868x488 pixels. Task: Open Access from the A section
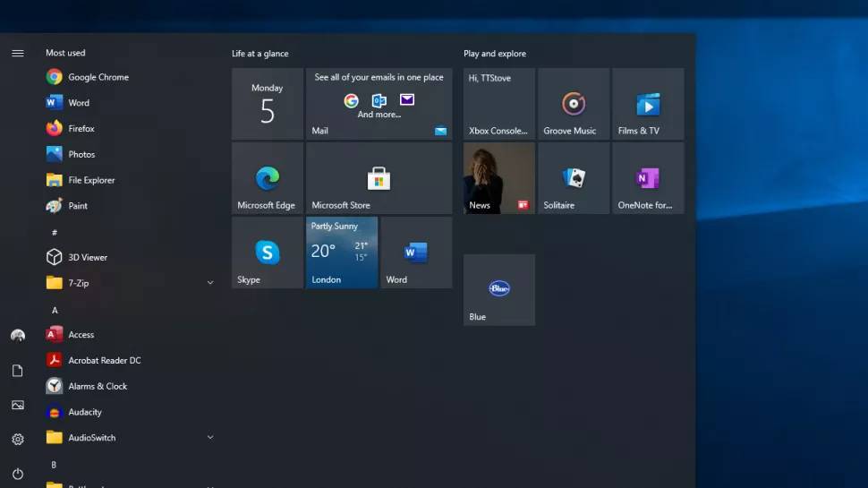click(131, 335)
